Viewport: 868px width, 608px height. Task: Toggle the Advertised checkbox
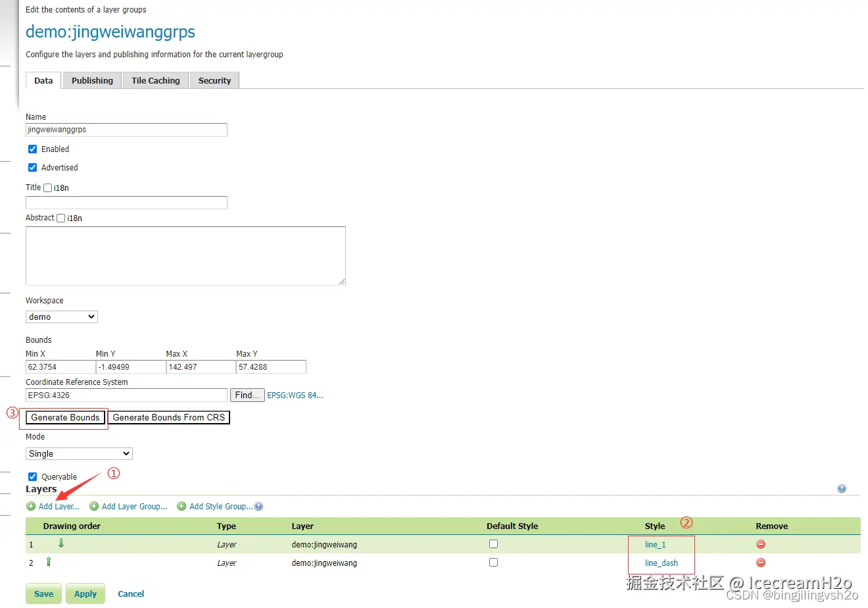click(x=32, y=167)
